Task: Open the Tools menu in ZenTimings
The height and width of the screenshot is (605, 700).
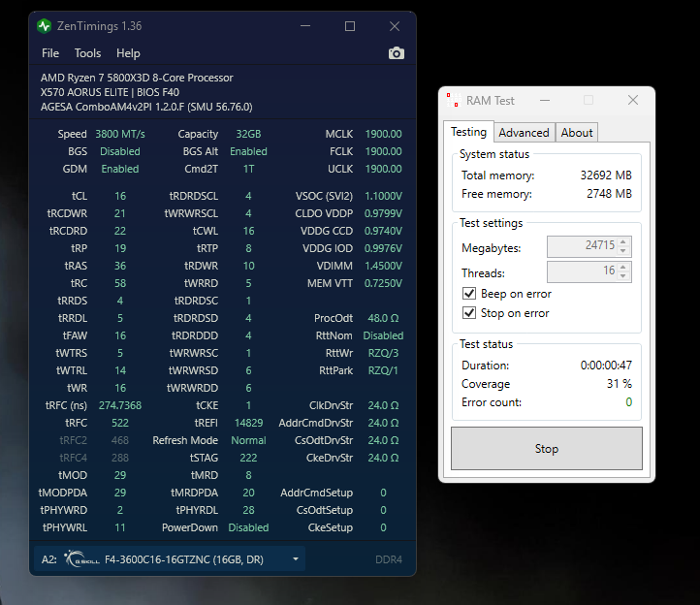Action: point(87,53)
